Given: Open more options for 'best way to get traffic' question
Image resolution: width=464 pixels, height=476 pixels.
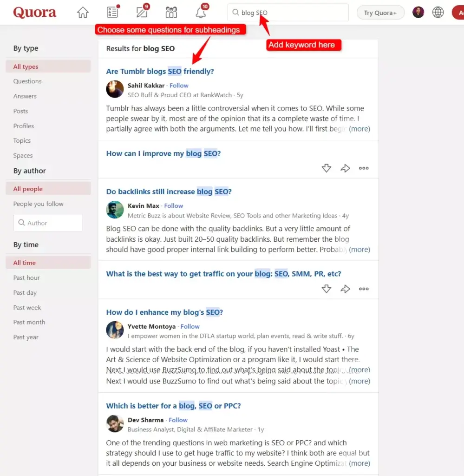Looking at the screenshot, I should pos(364,289).
